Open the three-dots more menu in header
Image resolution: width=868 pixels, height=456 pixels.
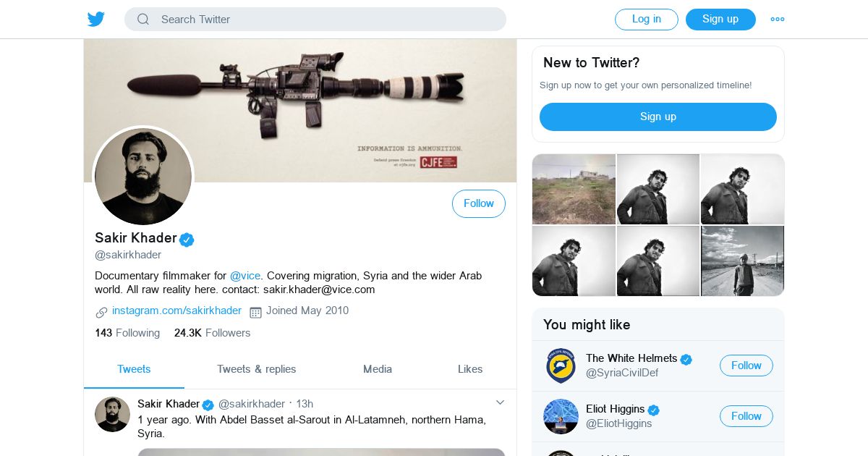778,20
